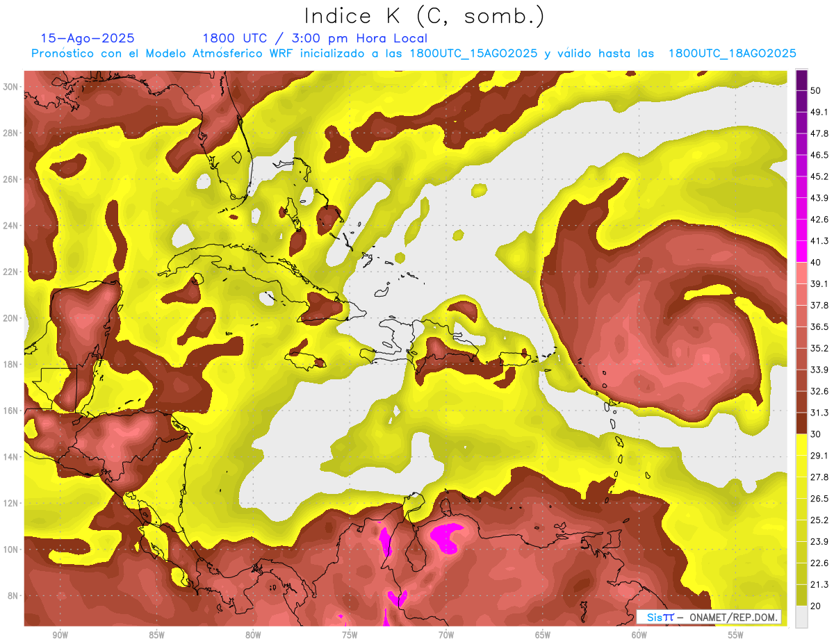834x644 pixels.
Task: Click the colorbar value 27.8
Action: (819, 477)
